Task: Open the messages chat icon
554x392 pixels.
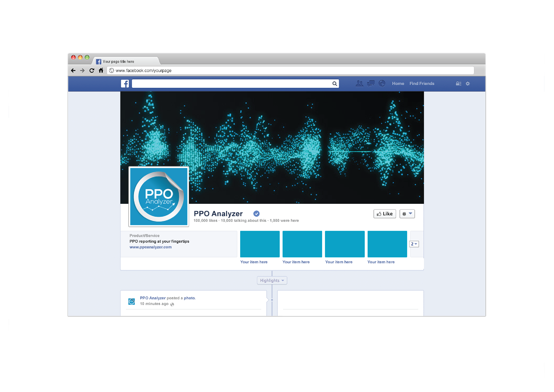Action: pyautogui.click(x=371, y=84)
